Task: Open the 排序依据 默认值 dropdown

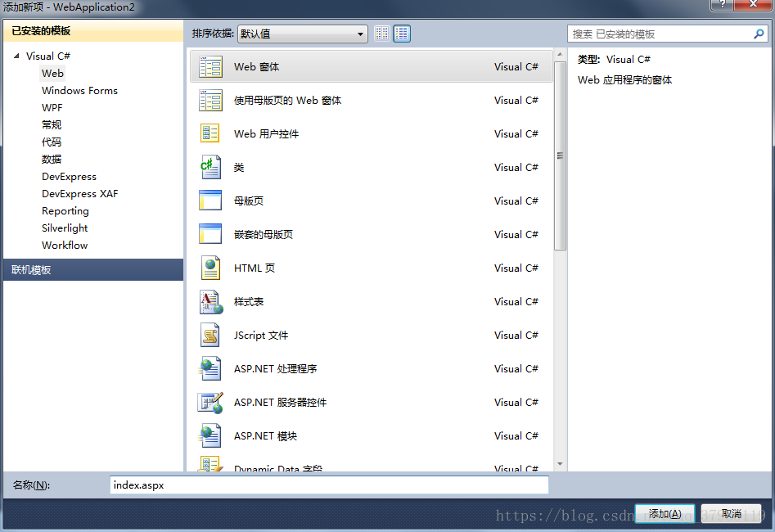Action: (x=303, y=34)
